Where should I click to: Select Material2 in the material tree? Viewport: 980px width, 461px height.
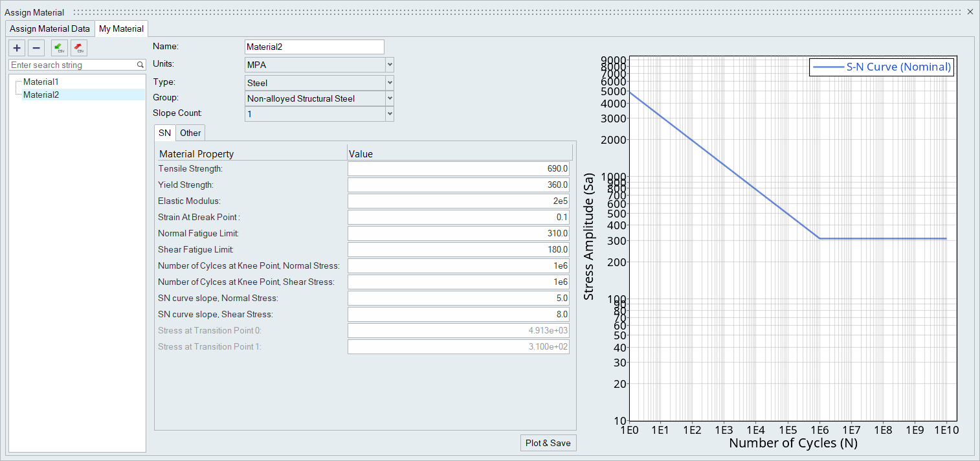[x=41, y=95]
